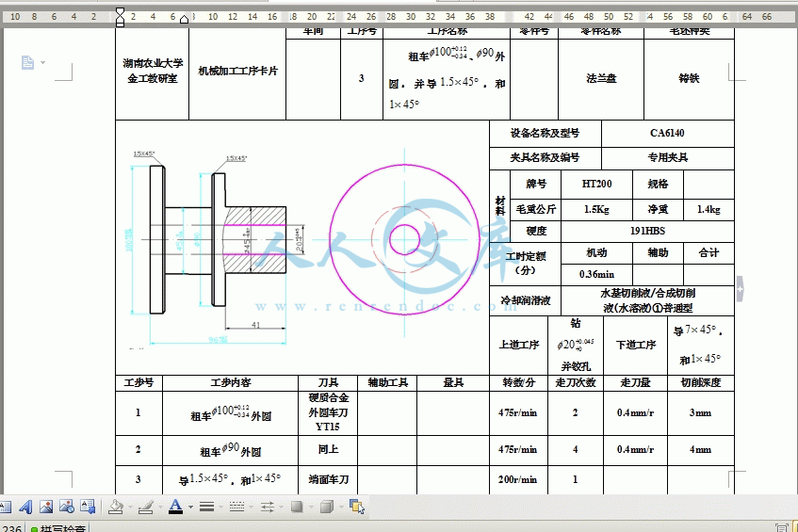Click the insert online picture icon

point(67,507)
